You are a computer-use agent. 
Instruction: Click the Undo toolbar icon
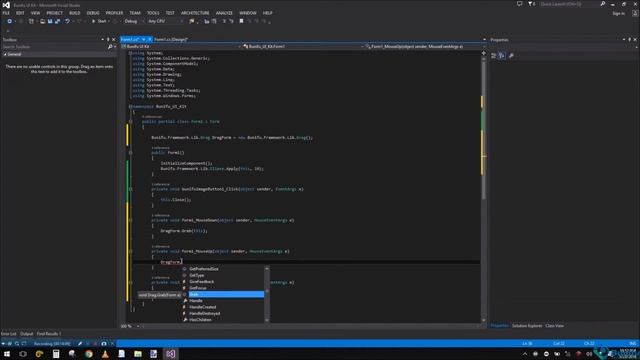coord(68,21)
